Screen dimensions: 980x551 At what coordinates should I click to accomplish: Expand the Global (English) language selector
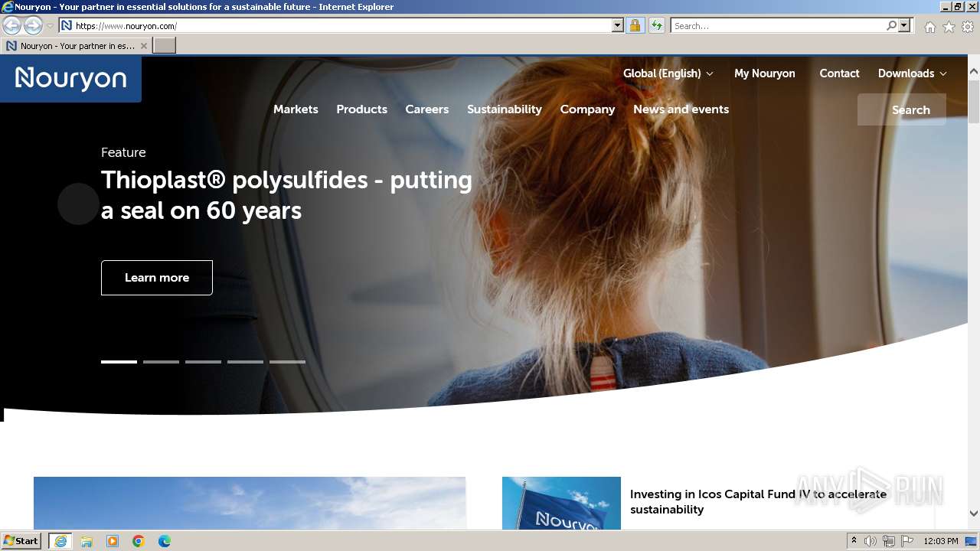click(x=668, y=73)
